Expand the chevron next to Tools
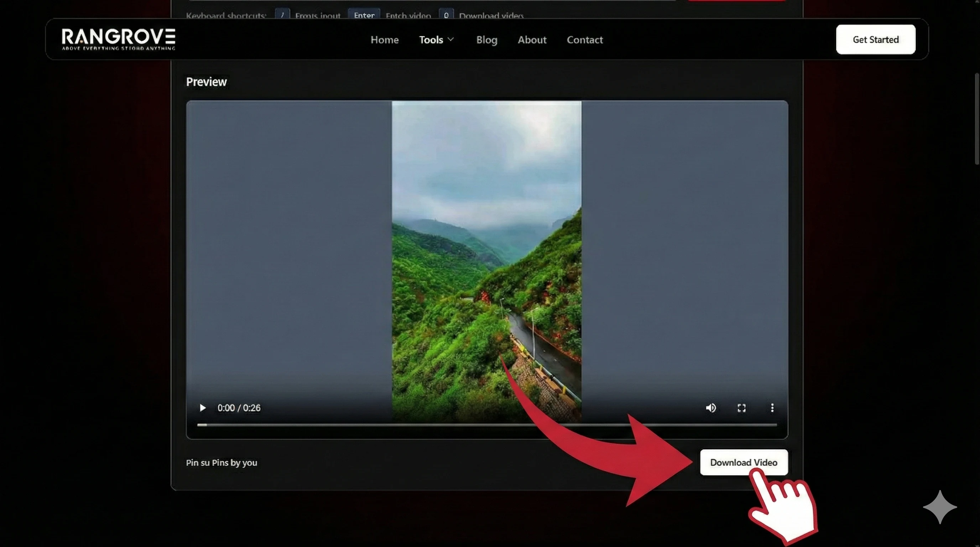 [x=451, y=40]
